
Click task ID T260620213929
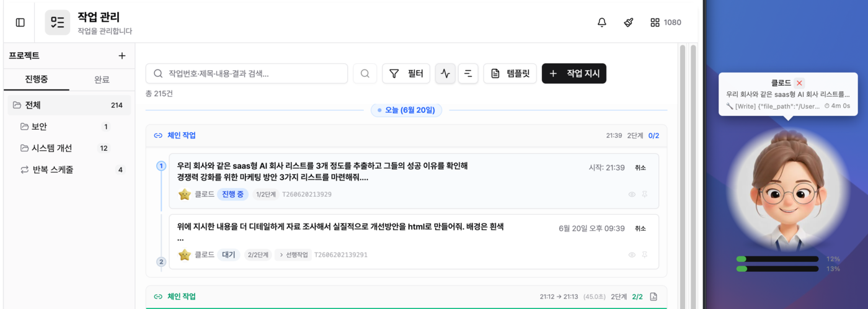307,194
